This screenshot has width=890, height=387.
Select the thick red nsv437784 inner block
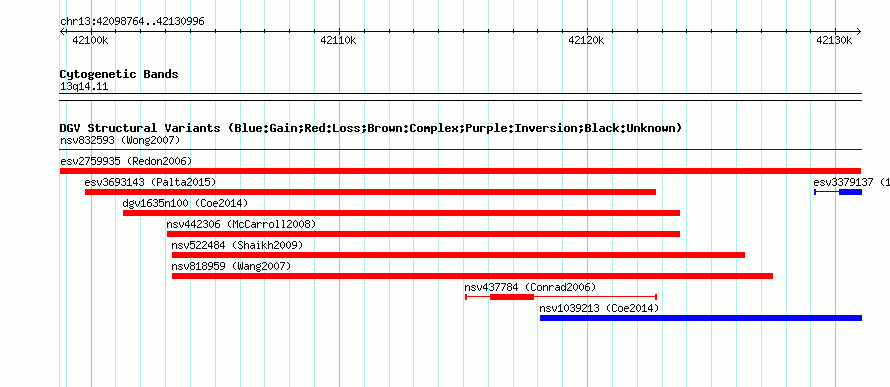[x=512, y=297]
